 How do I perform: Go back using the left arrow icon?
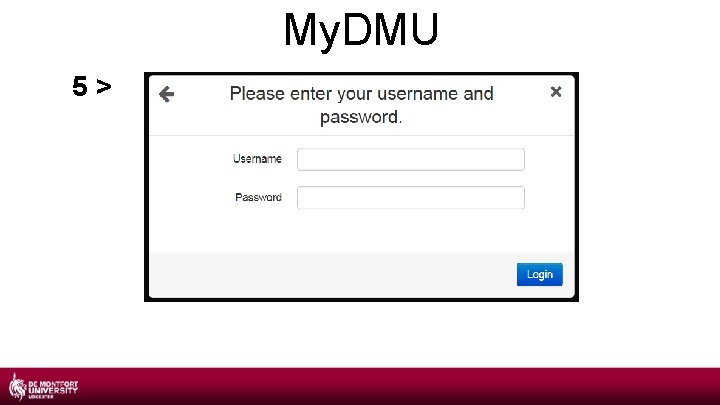click(x=166, y=94)
